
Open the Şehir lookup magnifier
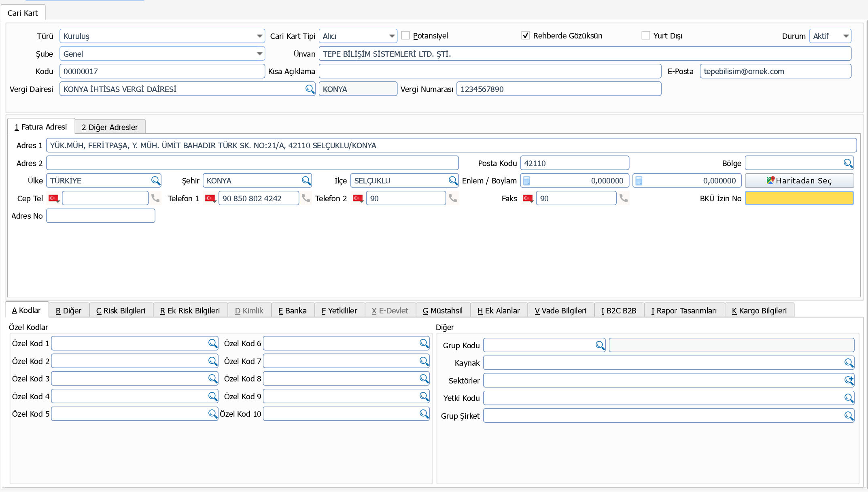[x=306, y=181]
